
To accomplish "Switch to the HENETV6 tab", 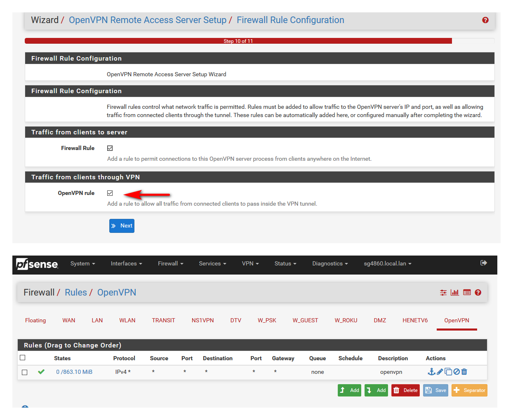I will (x=415, y=321).
